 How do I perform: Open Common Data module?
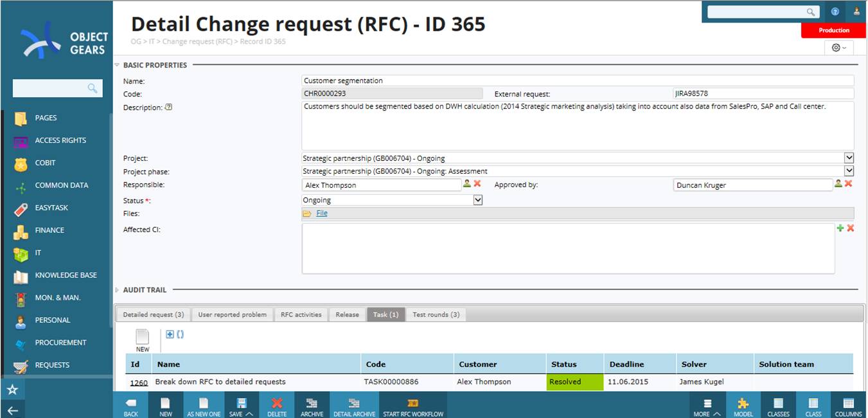(61, 185)
